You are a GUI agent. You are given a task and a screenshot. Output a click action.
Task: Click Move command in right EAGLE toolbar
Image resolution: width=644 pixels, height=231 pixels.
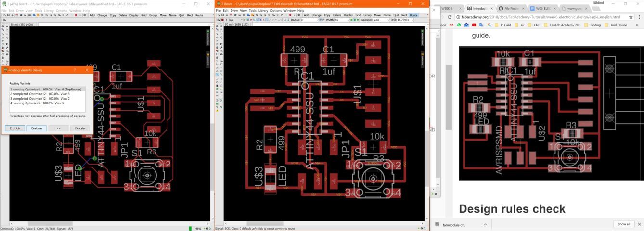(377, 15)
